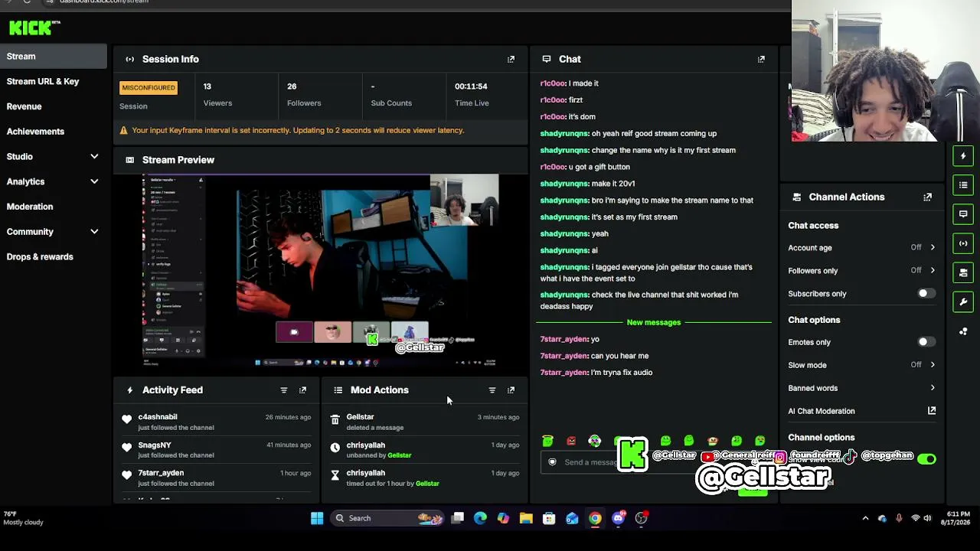Toggle the chat bubble widget button in right rail
The height and width of the screenshot is (551, 980).
[963, 214]
